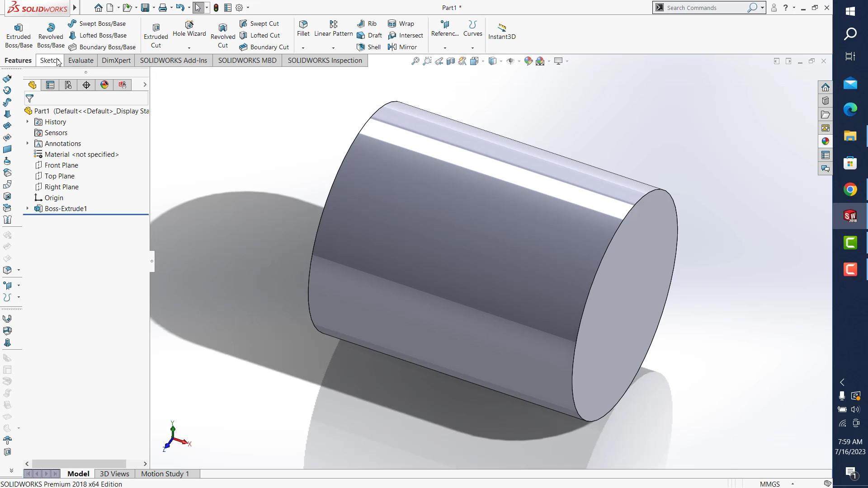Expand the History folder in tree
This screenshot has height=488, width=868.
pyautogui.click(x=28, y=122)
